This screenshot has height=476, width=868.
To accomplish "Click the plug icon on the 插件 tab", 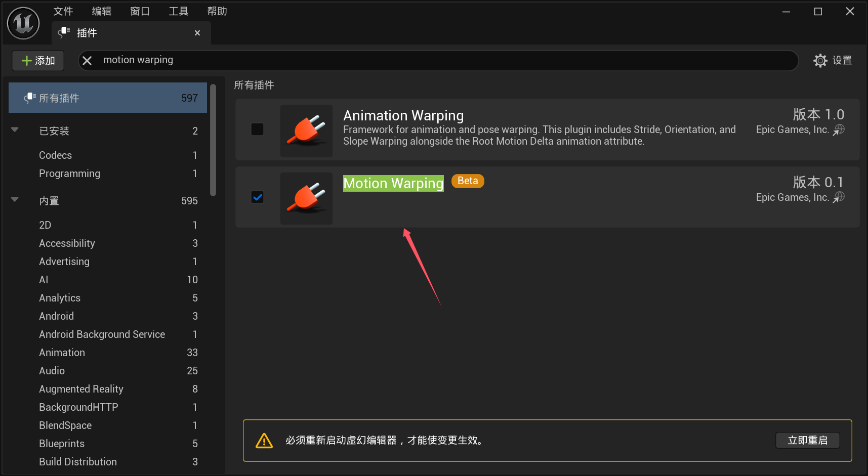I will (x=64, y=33).
